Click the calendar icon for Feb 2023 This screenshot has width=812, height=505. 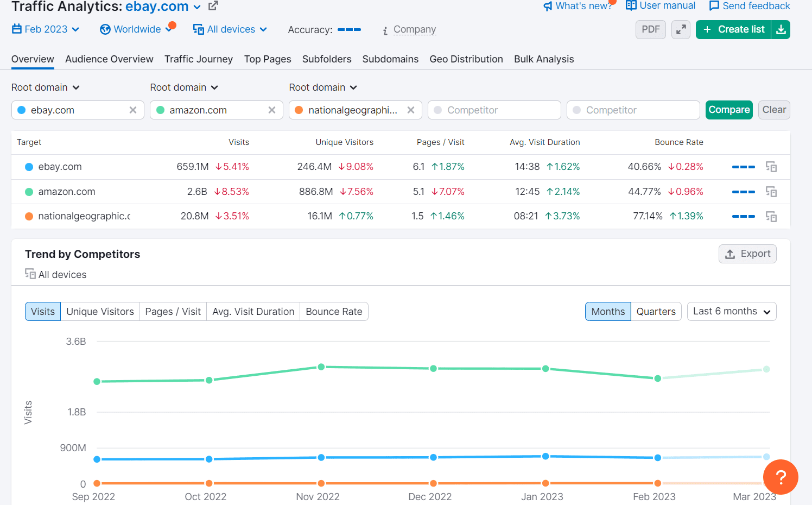pyautogui.click(x=17, y=29)
